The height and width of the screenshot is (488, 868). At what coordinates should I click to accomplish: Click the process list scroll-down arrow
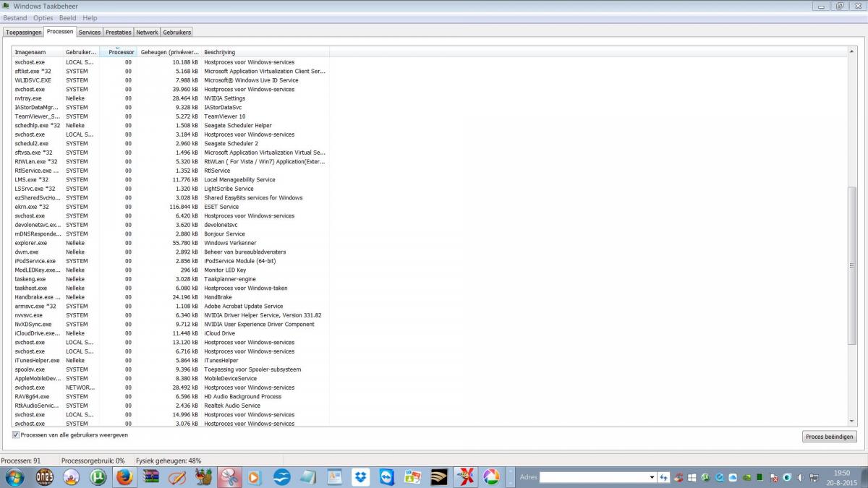[x=851, y=422]
